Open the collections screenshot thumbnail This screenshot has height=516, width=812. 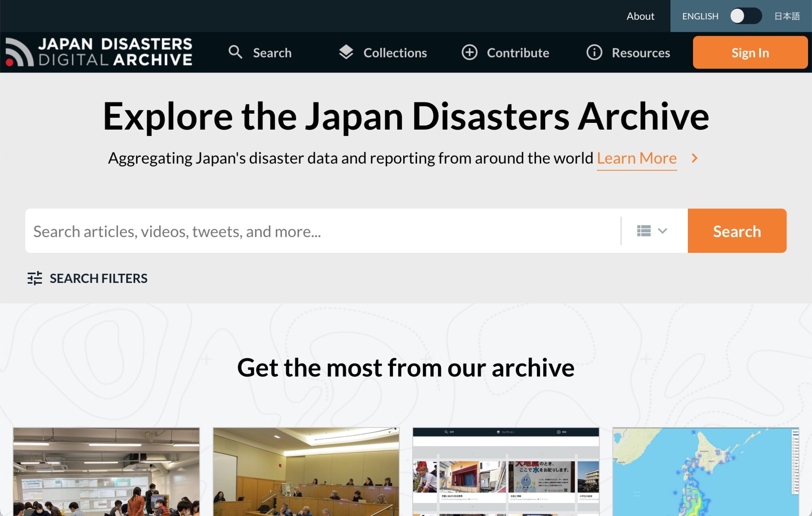(506, 472)
